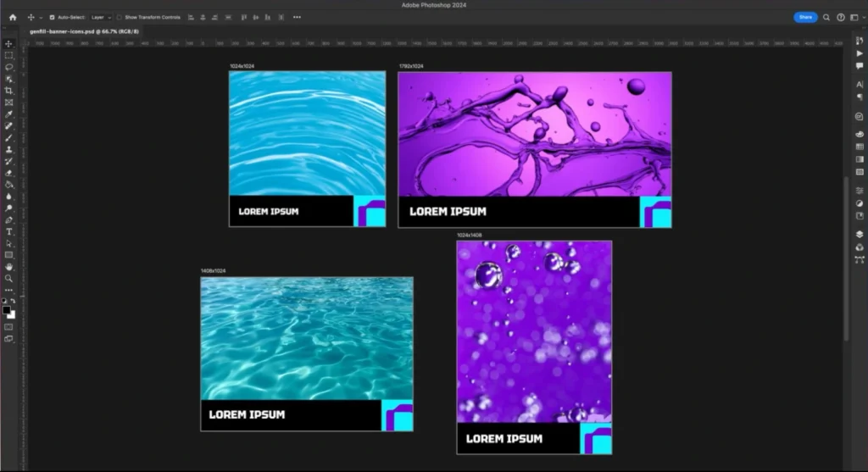This screenshot has width=868, height=472.
Task: Open the Properties panel icon
Action: click(x=860, y=191)
